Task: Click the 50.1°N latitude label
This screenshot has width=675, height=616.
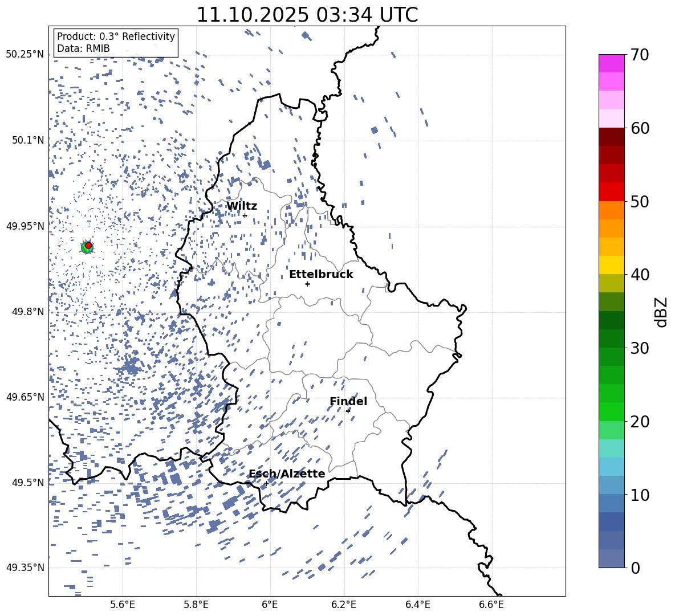Action: click(x=28, y=140)
